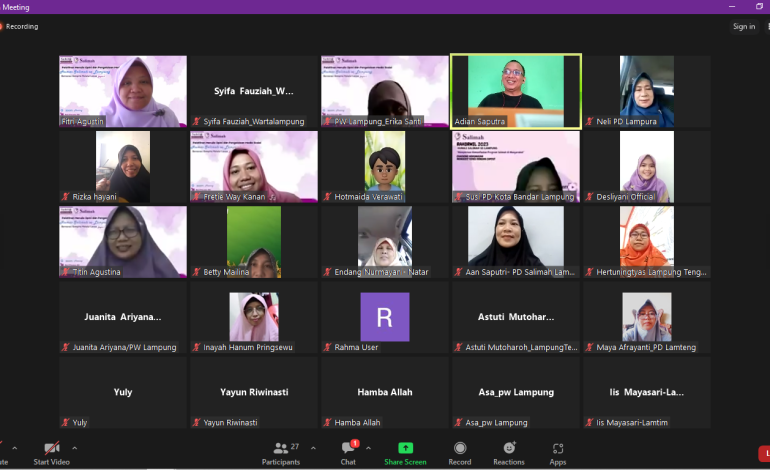Select Maya Afrayanti_PD Lamteng tile
The image size is (770, 470).
point(647,317)
